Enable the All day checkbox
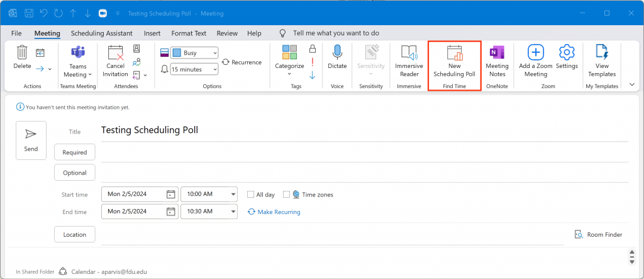The image size is (644, 279). pos(251,195)
